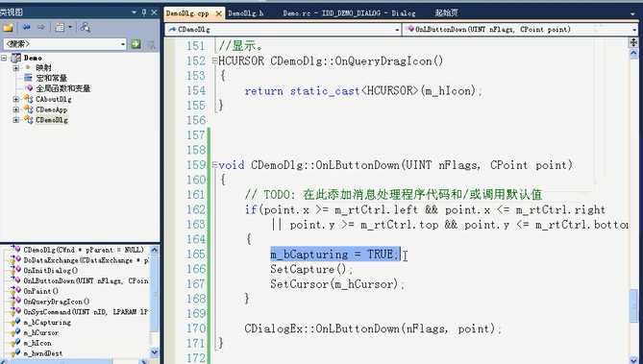This screenshot has height=364, width=643.
Task: Click the 全局函数和变量 purple icon
Action: [29, 88]
